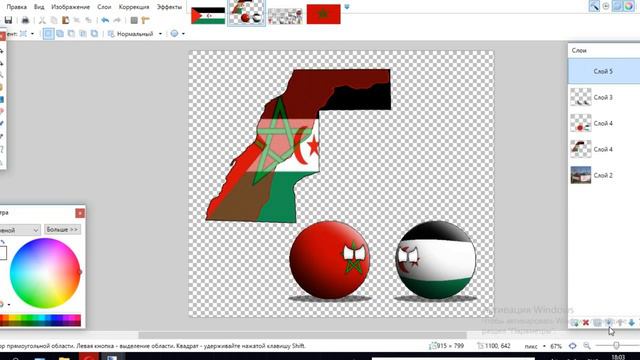Click the Copy icon
The width and height of the screenshot is (640, 360).
click(54, 20)
